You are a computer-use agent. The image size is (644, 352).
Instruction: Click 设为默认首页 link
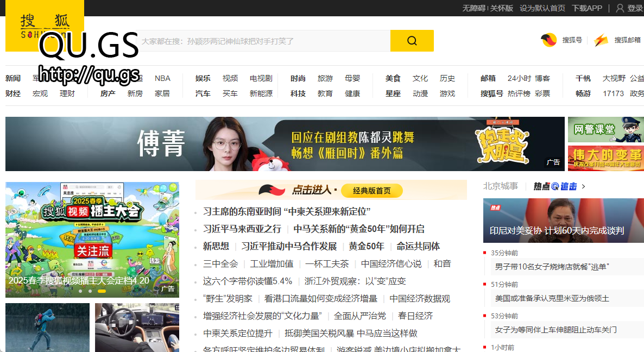coord(542,8)
